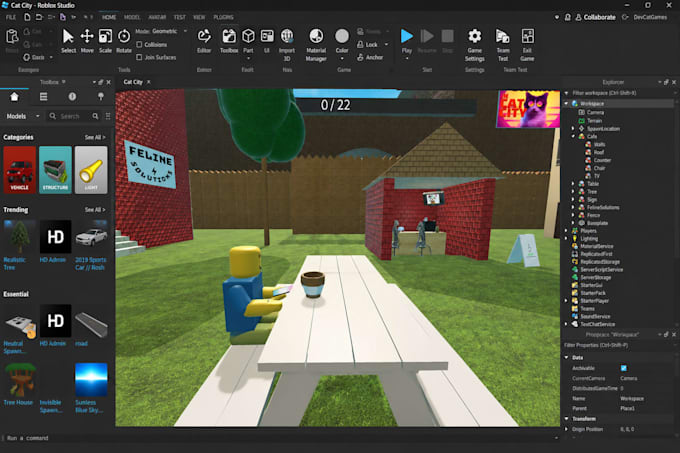Screen dimensions: 680x453
Task: Insert a new Part
Action: tap(248, 41)
